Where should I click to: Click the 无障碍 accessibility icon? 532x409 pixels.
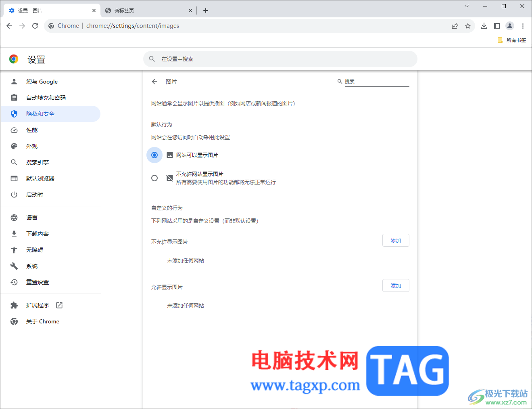coord(14,250)
